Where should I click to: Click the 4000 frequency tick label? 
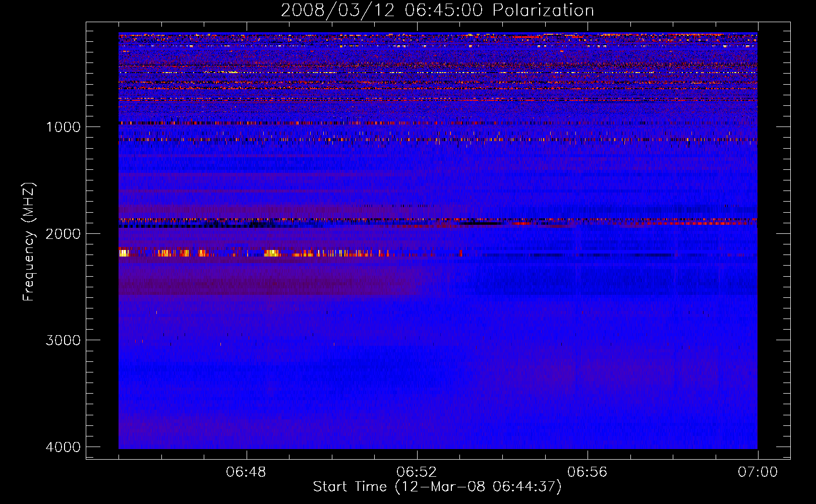pyautogui.click(x=63, y=447)
